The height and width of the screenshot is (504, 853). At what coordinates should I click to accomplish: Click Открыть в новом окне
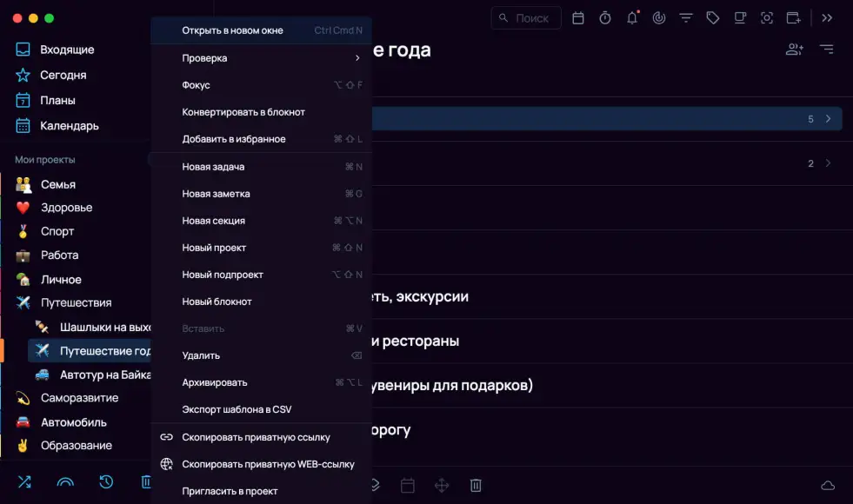click(232, 30)
